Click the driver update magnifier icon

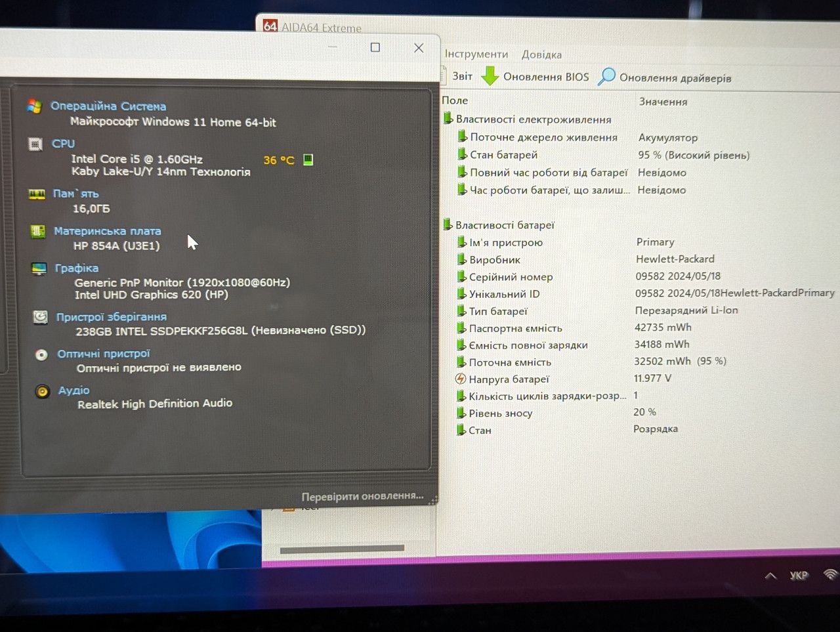point(606,76)
